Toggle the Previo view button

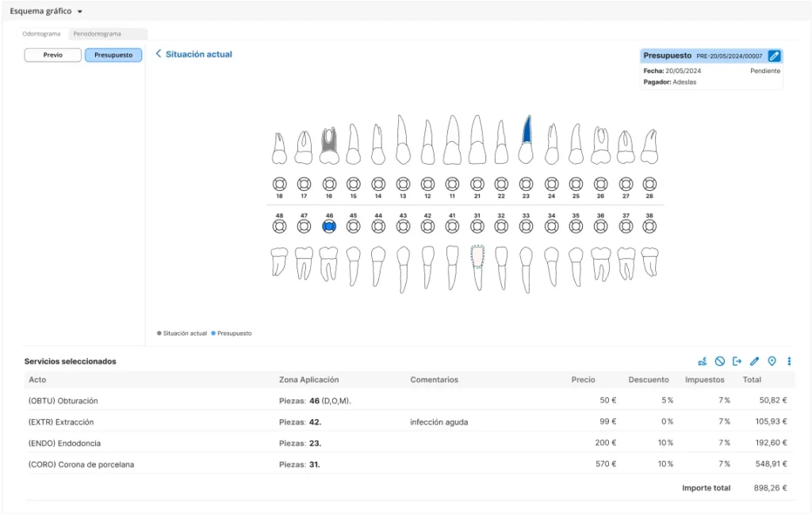53,55
